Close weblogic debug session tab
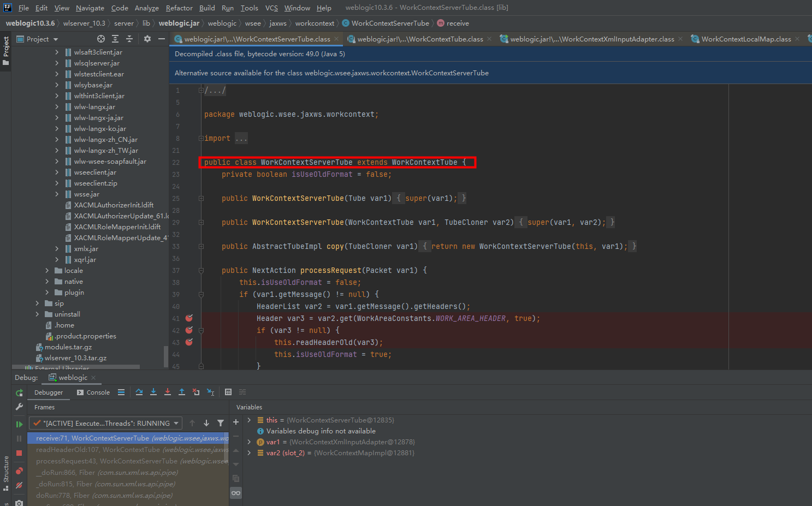812x506 pixels. click(93, 378)
